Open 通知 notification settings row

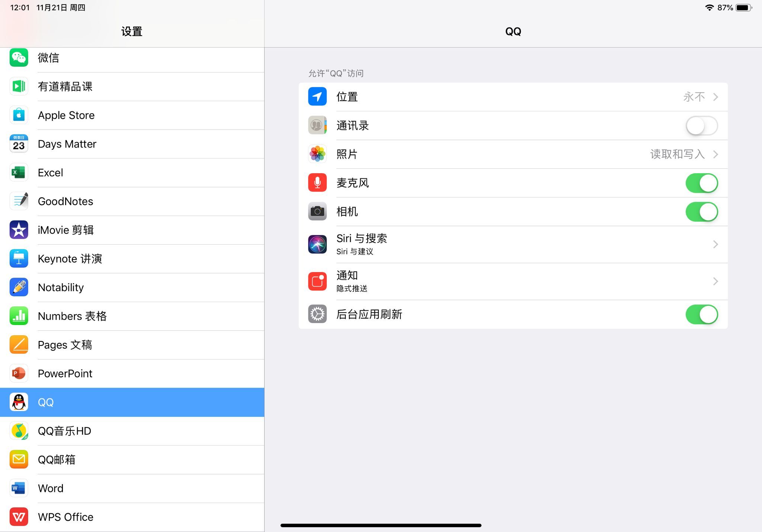[513, 281]
